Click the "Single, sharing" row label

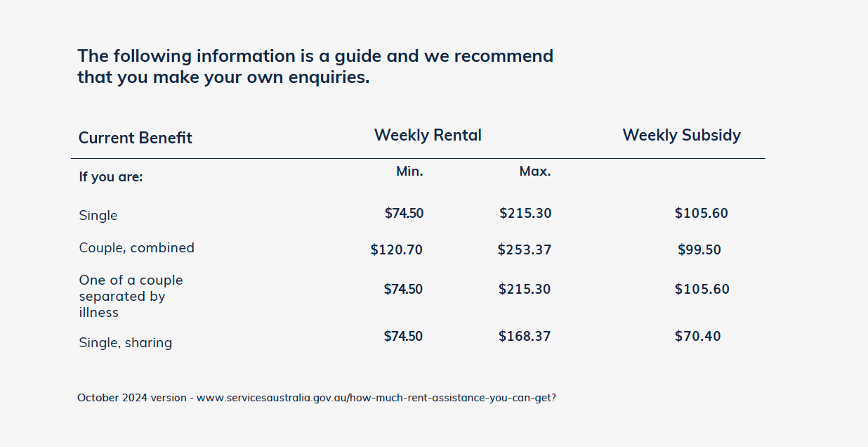tap(125, 342)
